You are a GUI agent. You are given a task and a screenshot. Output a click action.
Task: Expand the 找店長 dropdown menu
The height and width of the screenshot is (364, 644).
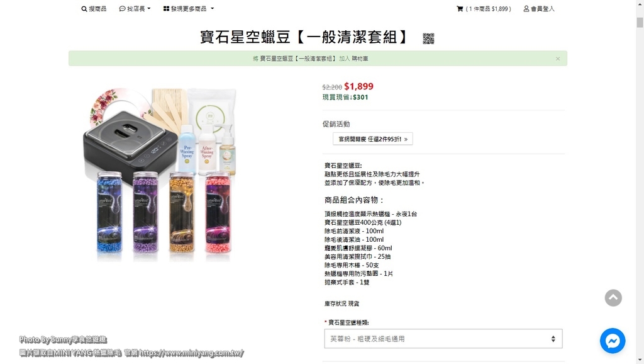click(x=135, y=9)
